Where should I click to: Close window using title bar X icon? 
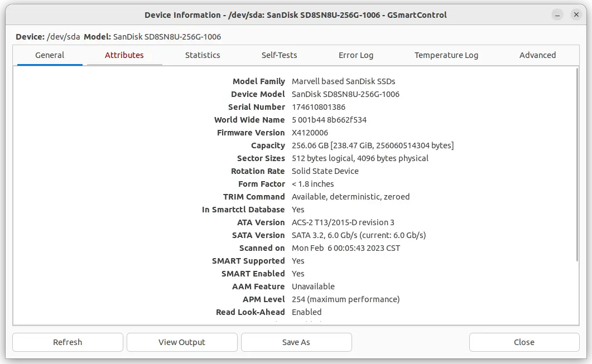[576, 14]
